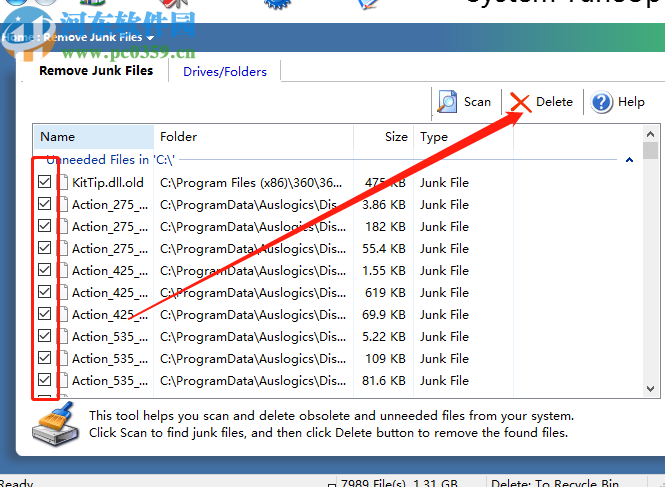This screenshot has height=487, width=665.
Task: Click the 182 KB size cell
Action: point(385,227)
